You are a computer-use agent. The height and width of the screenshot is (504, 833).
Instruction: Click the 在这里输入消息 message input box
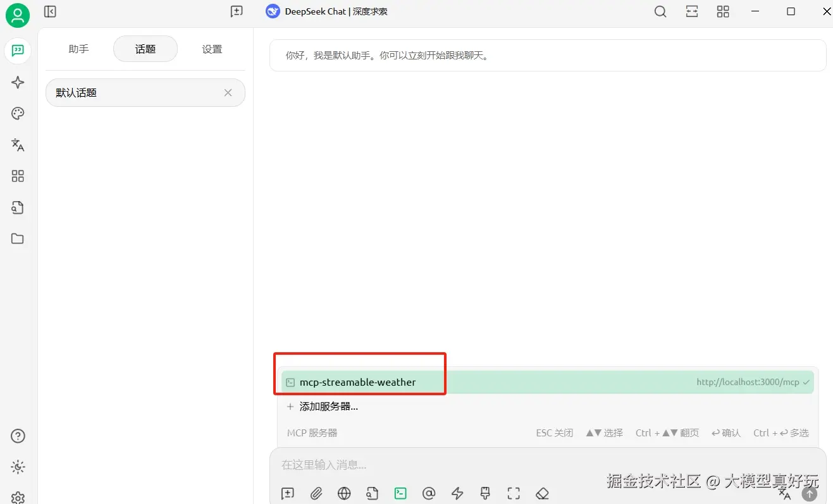[548, 465]
